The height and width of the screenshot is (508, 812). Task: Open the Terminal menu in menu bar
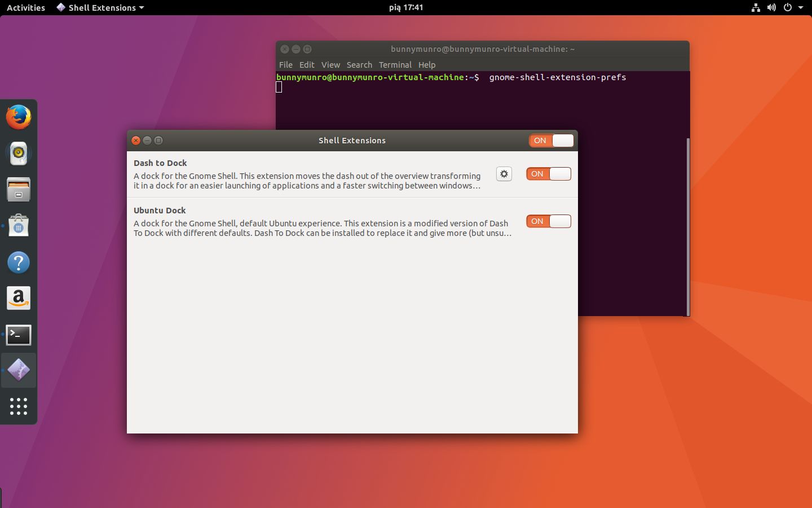pyautogui.click(x=395, y=65)
